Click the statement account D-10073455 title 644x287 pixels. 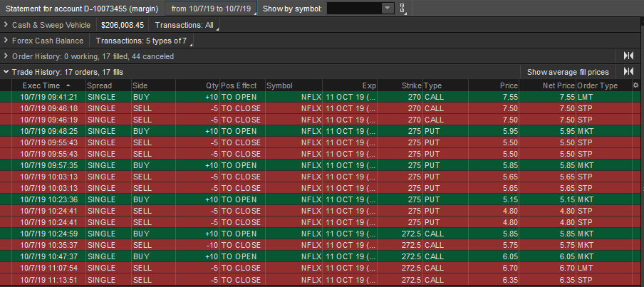(x=82, y=9)
